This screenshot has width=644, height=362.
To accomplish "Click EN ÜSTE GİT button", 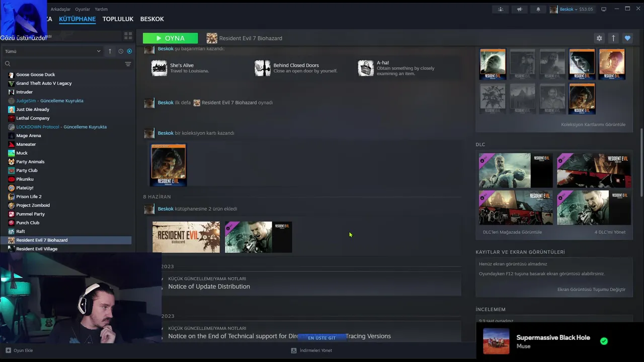I will coord(321,338).
